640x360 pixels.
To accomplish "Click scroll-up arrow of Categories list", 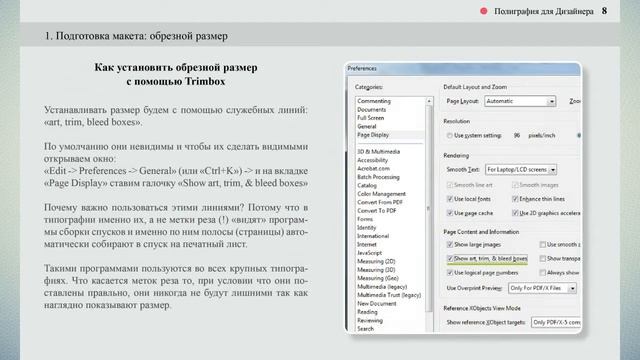I will (x=429, y=101).
